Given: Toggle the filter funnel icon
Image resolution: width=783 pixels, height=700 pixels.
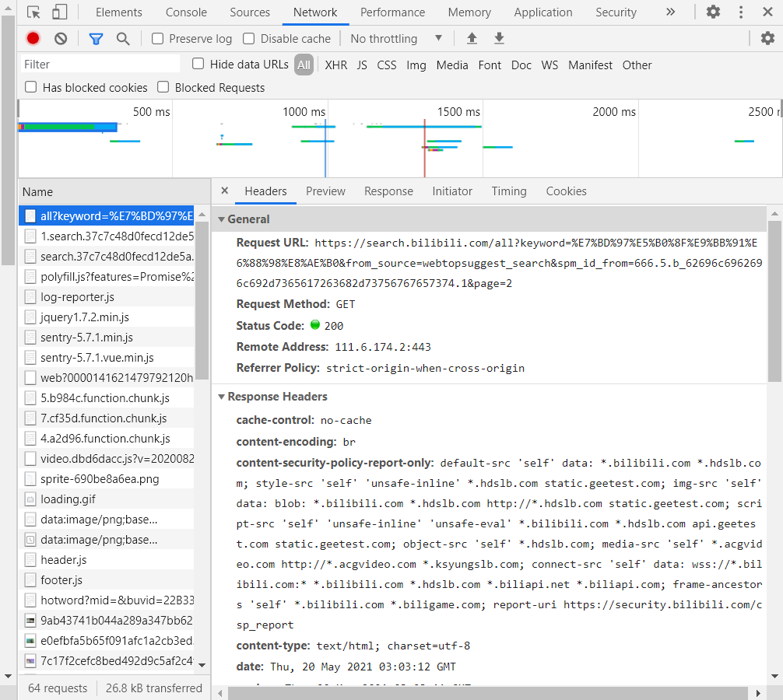Looking at the screenshot, I should [x=96, y=38].
